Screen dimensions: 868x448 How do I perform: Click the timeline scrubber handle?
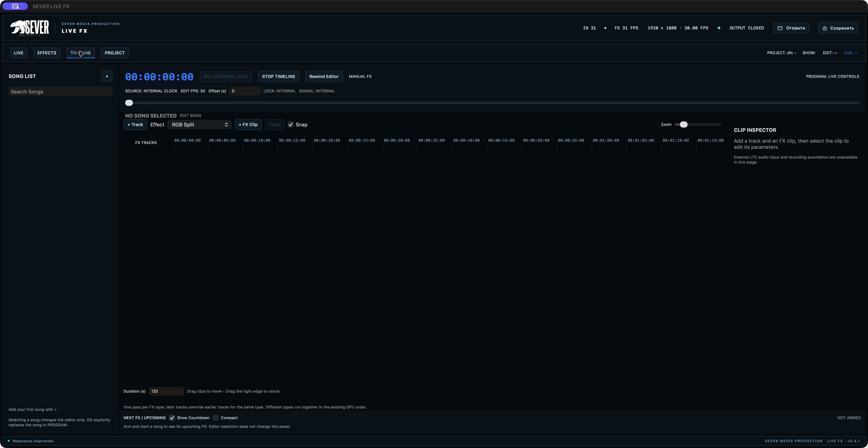[129, 103]
